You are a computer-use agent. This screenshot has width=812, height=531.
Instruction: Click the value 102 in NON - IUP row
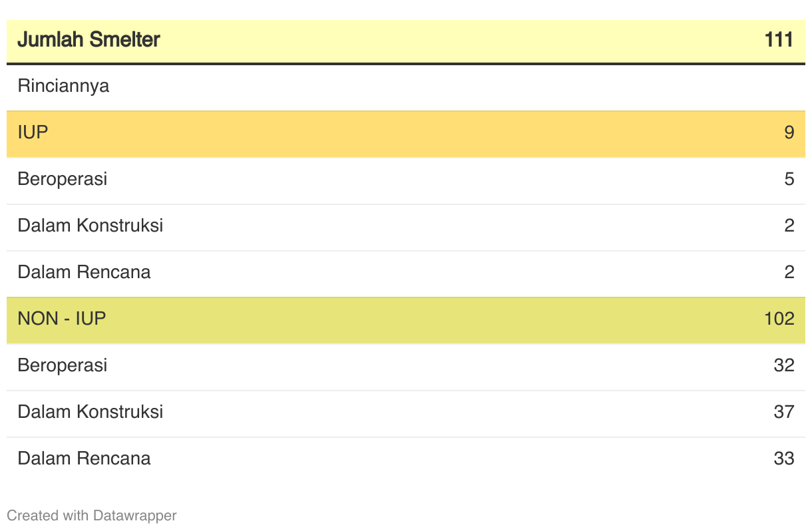(x=779, y=319)
